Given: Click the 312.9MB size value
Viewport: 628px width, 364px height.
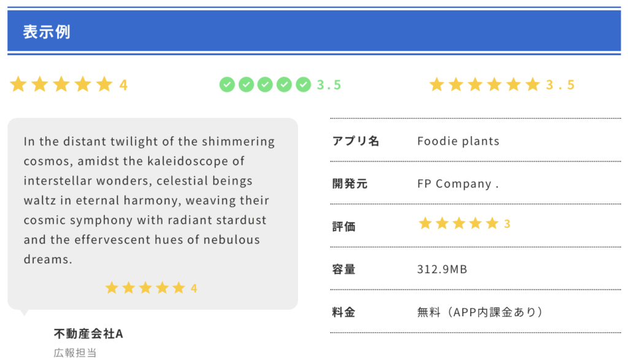Looking at the screenshot, I should point(442,269).
